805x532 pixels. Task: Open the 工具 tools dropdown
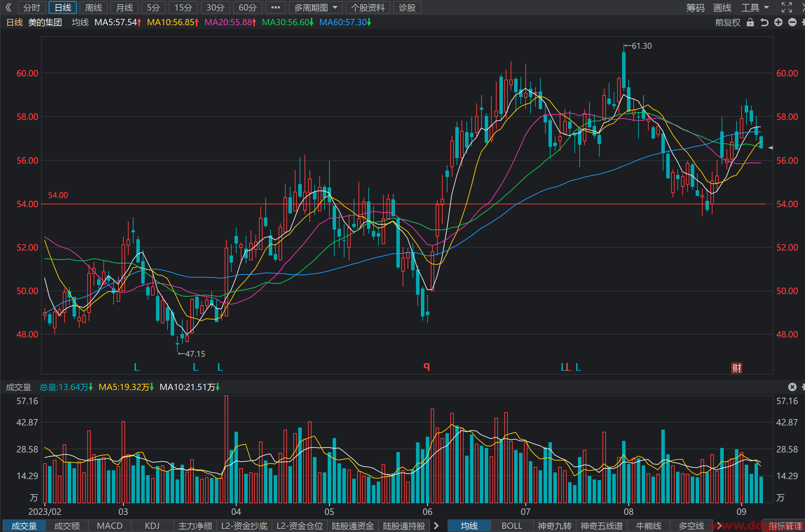(x=755, y=7)
